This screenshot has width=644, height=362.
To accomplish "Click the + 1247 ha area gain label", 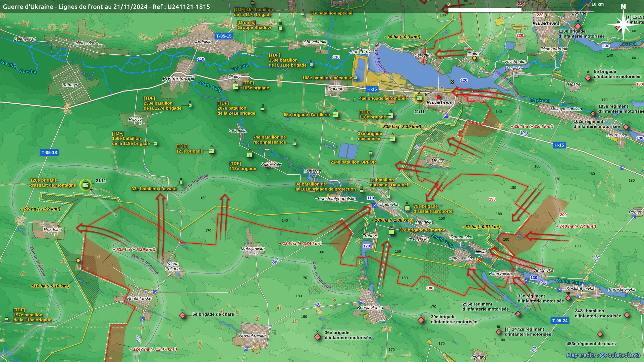I will [x=153, y=349].
